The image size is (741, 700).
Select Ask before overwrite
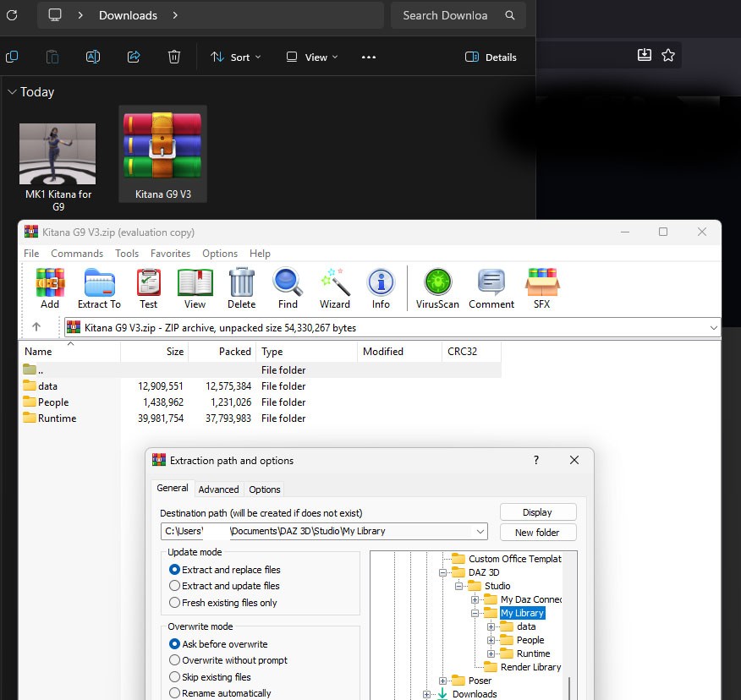pos(218,644)
